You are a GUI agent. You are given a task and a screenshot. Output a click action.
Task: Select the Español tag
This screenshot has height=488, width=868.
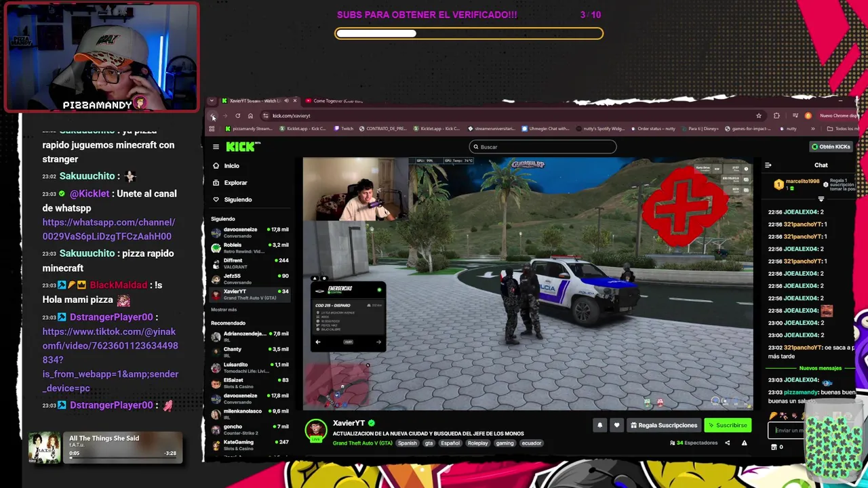(450, 443)
